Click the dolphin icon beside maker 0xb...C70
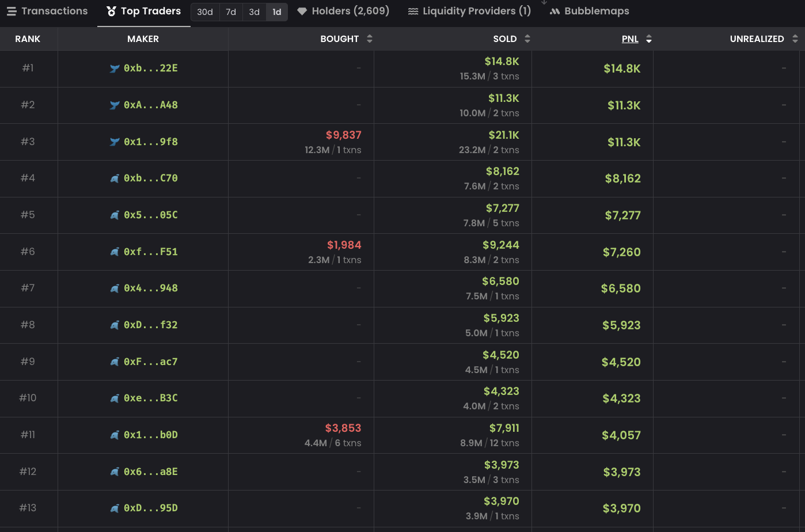This screenshot has width=805, height=532. (x=115, y=178)
